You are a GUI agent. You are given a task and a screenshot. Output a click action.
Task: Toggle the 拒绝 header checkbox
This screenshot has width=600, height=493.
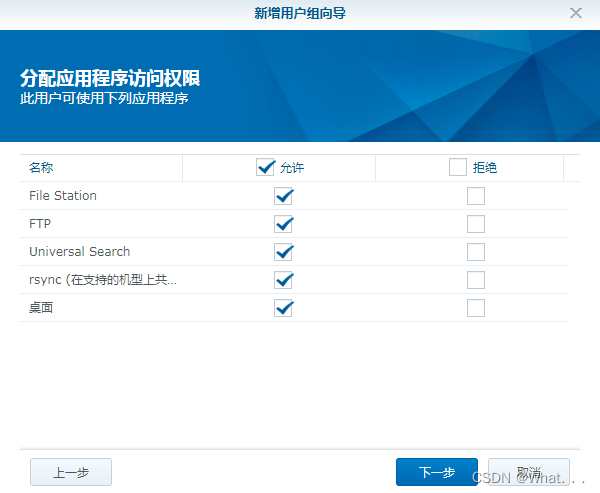click(x=458, y=167)
